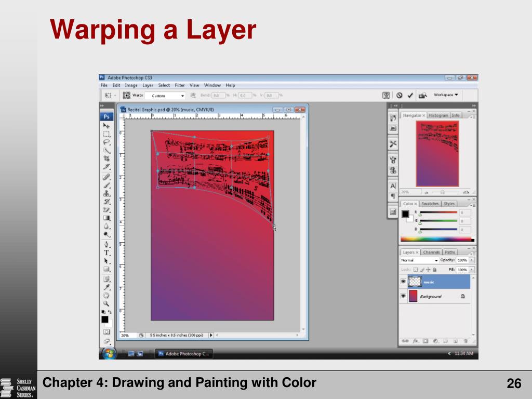Swap foreground and background colors

point(110,312)
